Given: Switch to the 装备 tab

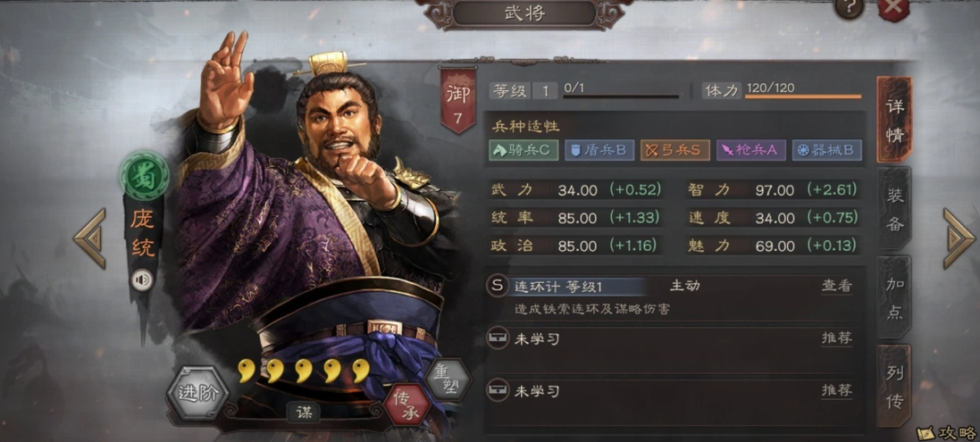Looking at the screenshot, I should point(894,209).
